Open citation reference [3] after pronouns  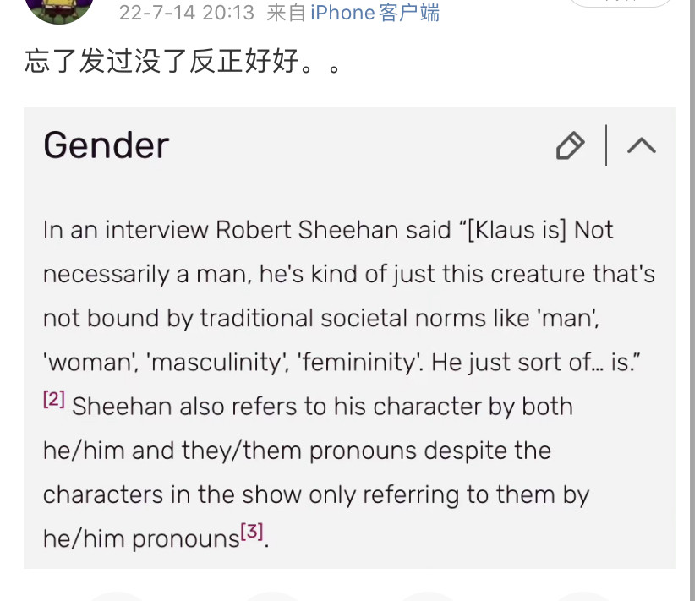(252, 532)
